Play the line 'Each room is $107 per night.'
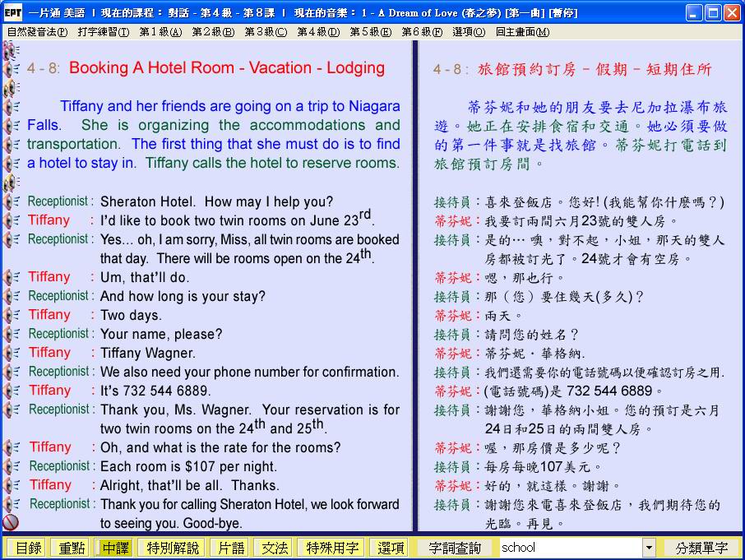Screen dimensions: 745x560 coord(11,466)
